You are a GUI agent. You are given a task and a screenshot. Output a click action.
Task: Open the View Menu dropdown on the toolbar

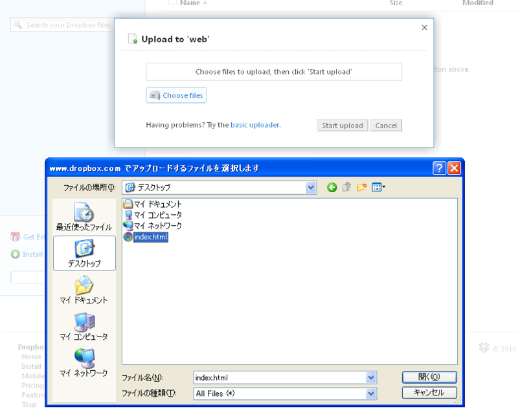376,187
